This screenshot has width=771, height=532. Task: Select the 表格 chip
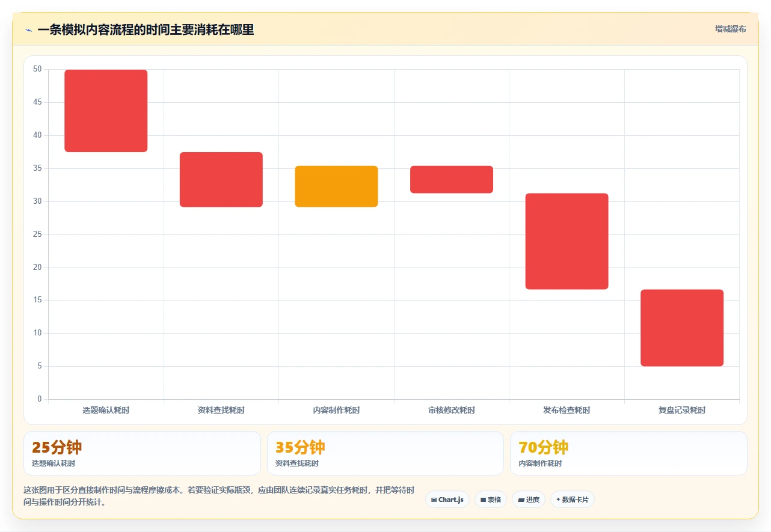pyautogui.click(x=491, y=500)
